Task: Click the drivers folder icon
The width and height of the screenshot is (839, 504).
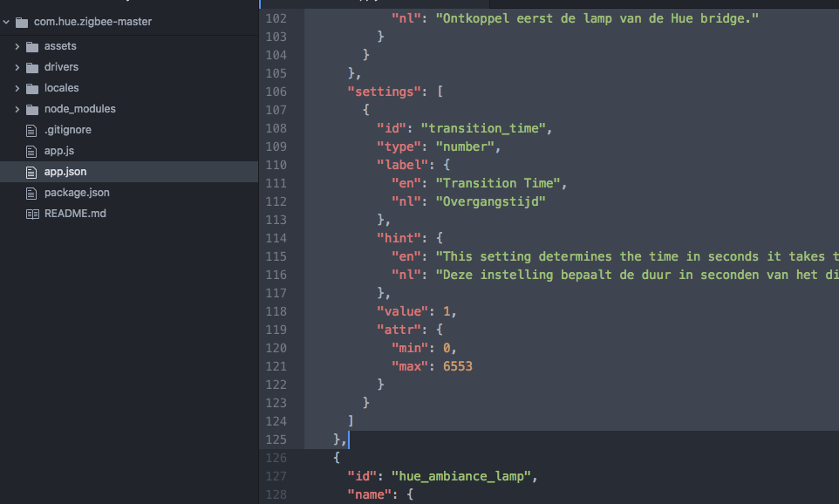Action: 32,67
